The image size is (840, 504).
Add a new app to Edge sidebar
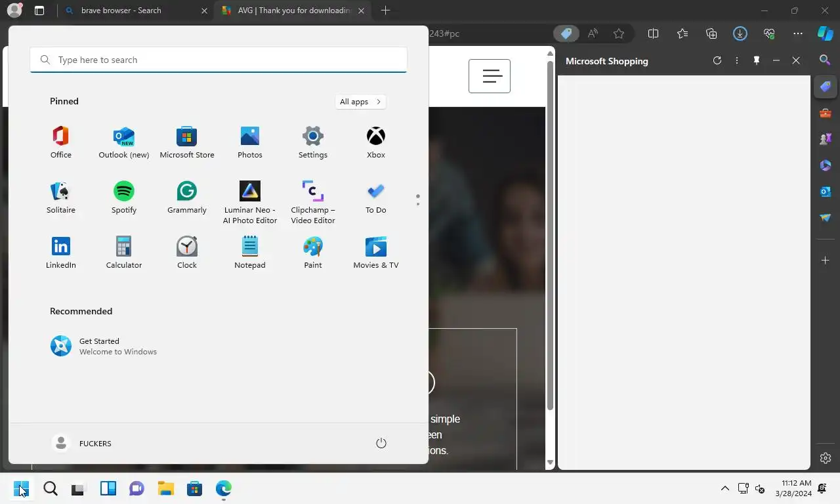pyautogui.click(x=826, y=261)
